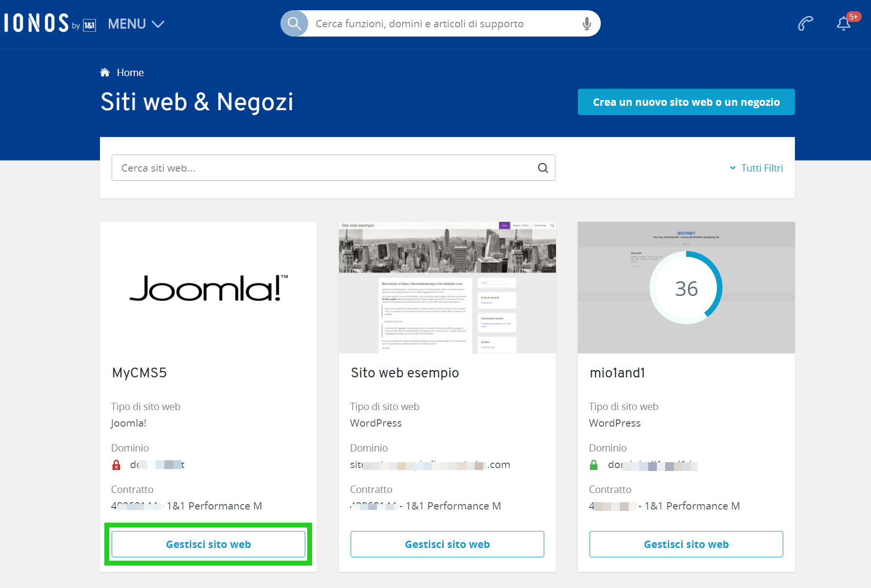Click the search icon in Cerca siti web field
871x588 pixels.
click(543, 168)
